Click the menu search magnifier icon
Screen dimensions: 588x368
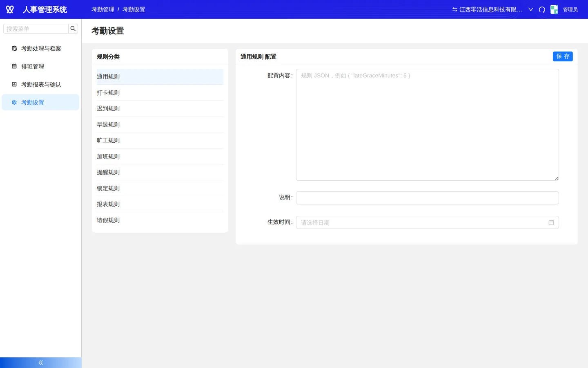(73, 29)
